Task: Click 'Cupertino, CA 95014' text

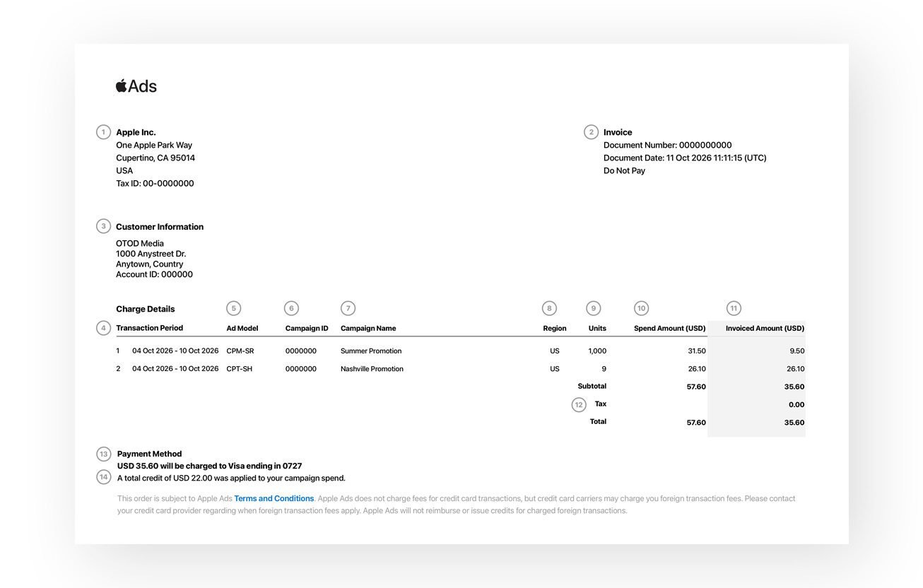Action: point(155,158)
